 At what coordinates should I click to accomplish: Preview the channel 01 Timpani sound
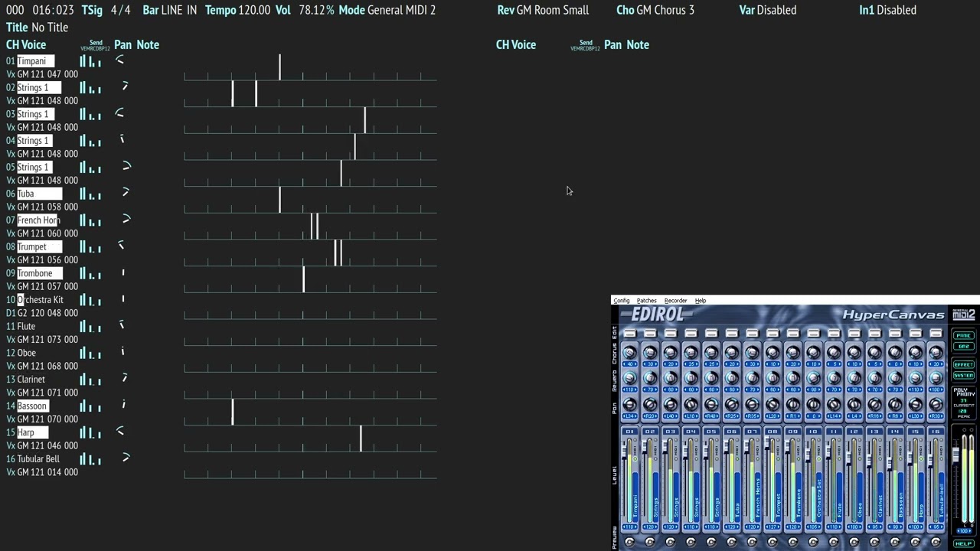point(630,542)
